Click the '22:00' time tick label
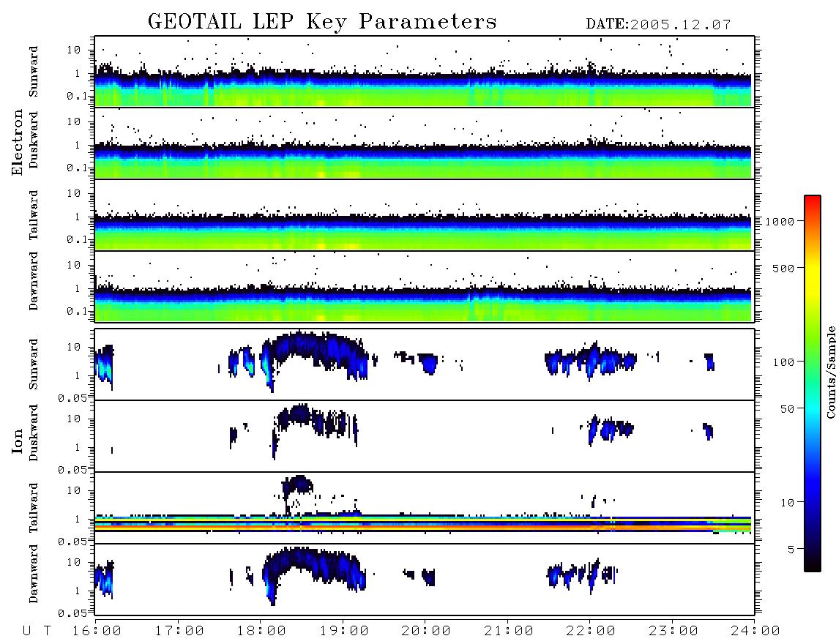Image resolution: width=836 pixels, height=644 pixels. (591, 632)
